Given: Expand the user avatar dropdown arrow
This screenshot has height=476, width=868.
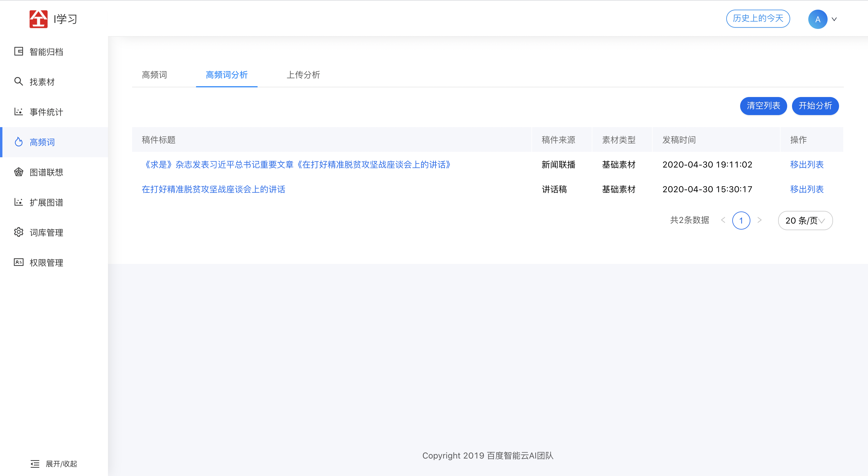Looking at the screenshot, I should click(834, 19).
